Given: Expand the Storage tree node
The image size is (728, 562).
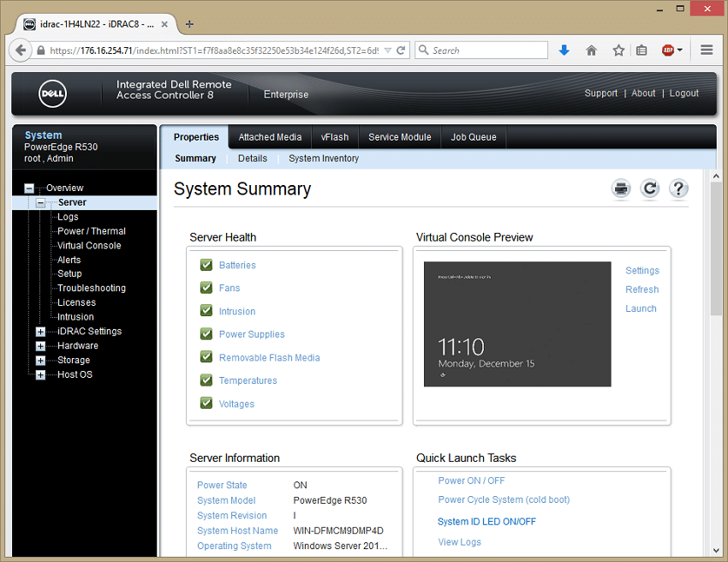Looking at the screenshot, I should click(x=41, y=361).
